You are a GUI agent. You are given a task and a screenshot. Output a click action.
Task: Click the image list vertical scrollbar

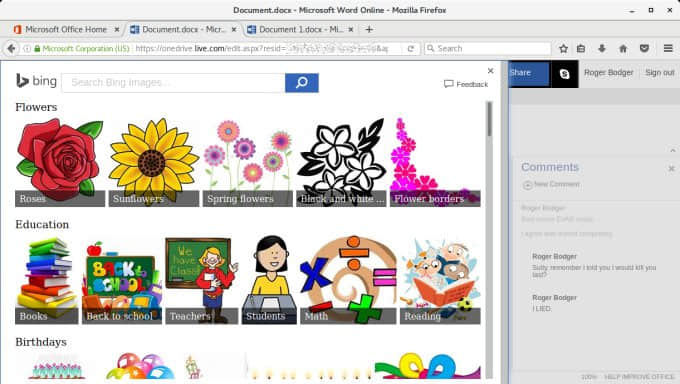(490, 240)
